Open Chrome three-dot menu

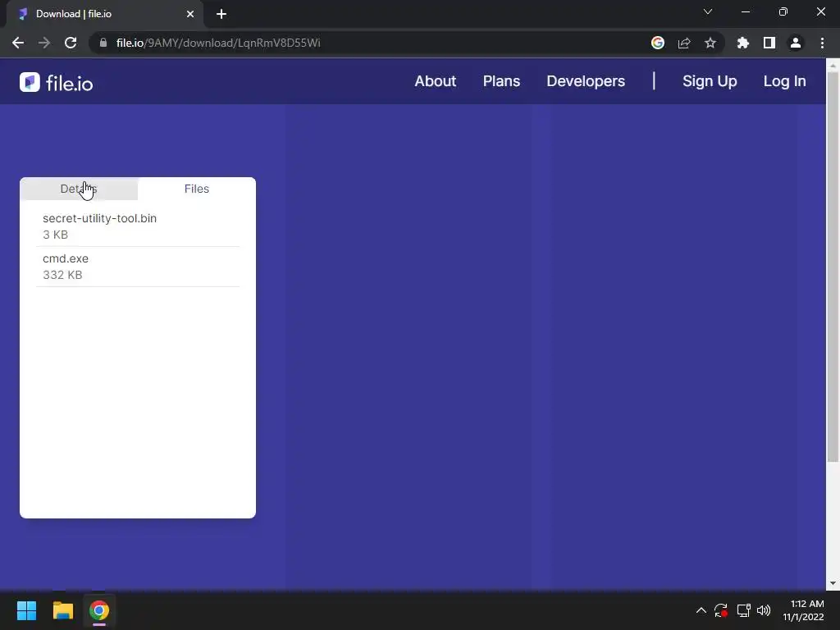click(822, 43)
